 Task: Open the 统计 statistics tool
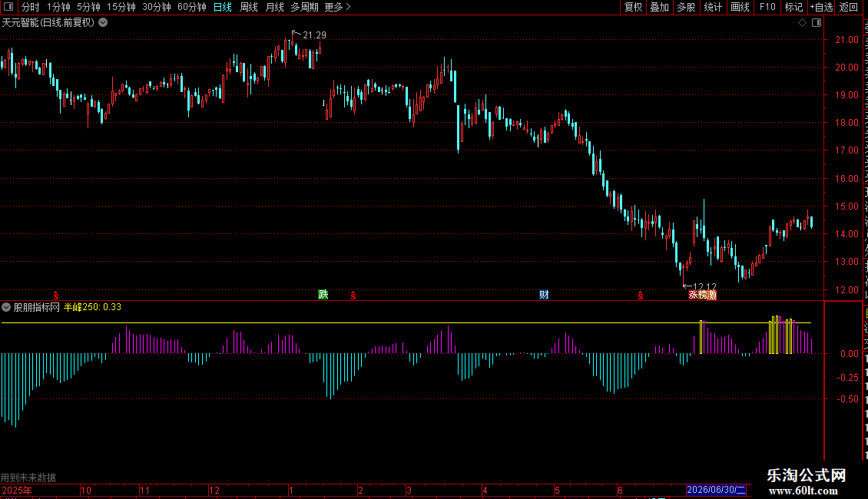712,7
